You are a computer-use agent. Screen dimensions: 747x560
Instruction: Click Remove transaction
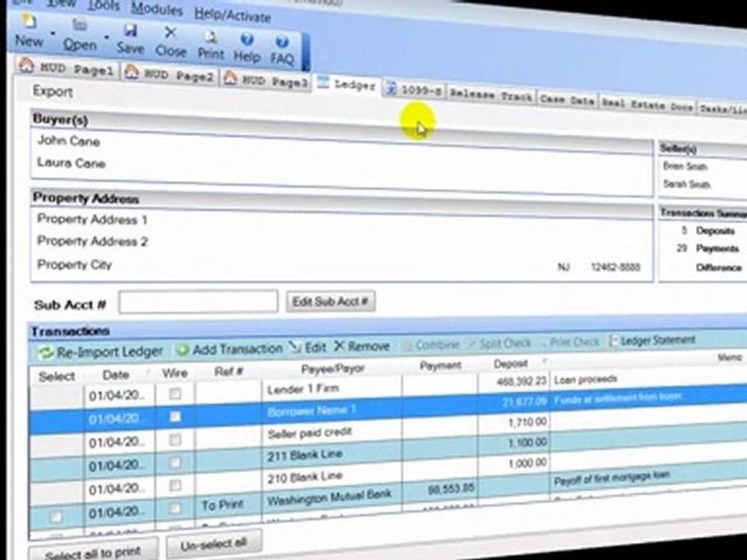pos(362,345)
